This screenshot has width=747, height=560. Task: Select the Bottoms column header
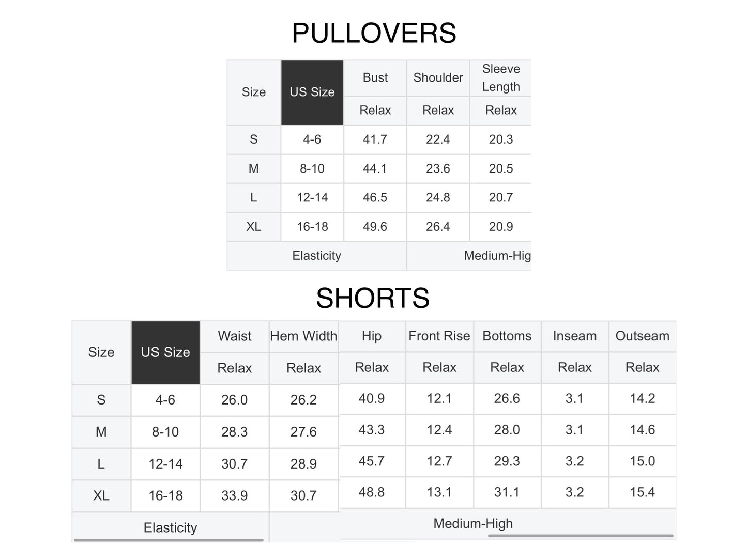point(507,336)
